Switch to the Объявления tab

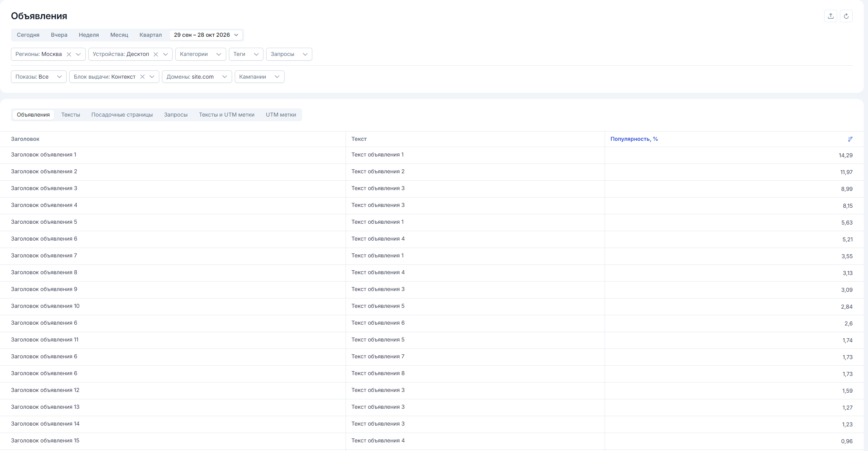coord(33,115)
